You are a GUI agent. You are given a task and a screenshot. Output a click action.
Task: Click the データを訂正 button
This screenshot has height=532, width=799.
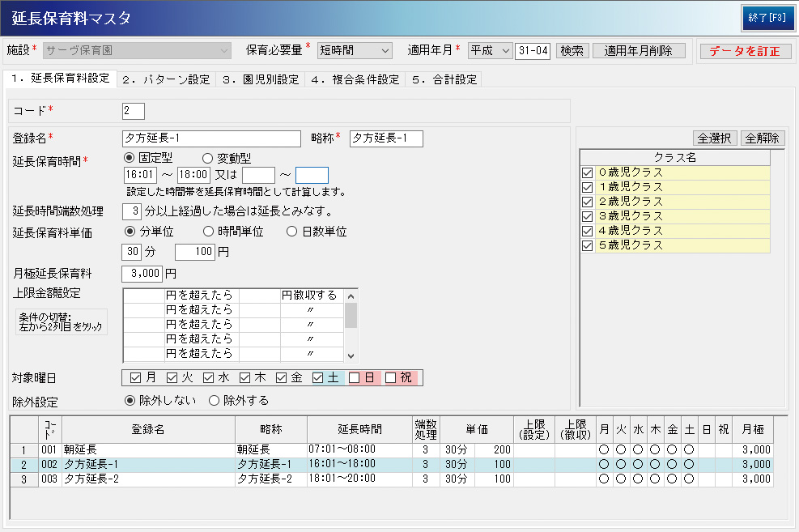(x=745, y=51)
